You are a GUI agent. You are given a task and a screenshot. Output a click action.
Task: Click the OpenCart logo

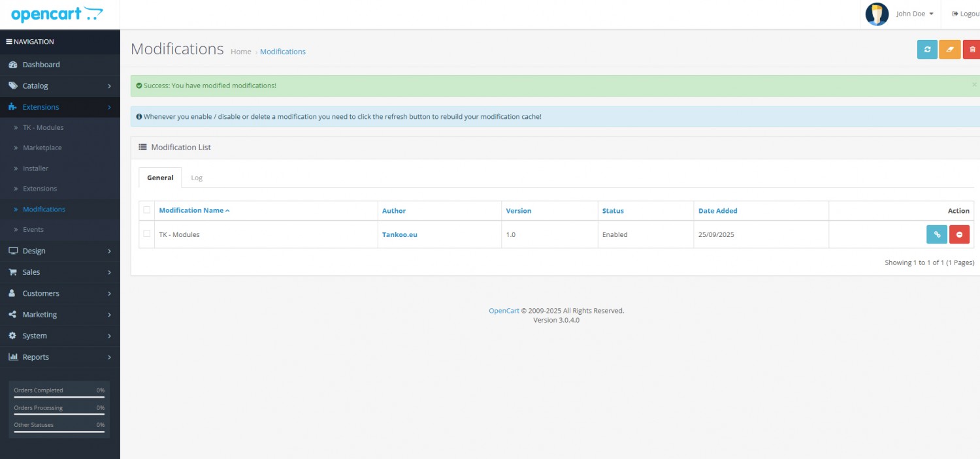point(57,14)
